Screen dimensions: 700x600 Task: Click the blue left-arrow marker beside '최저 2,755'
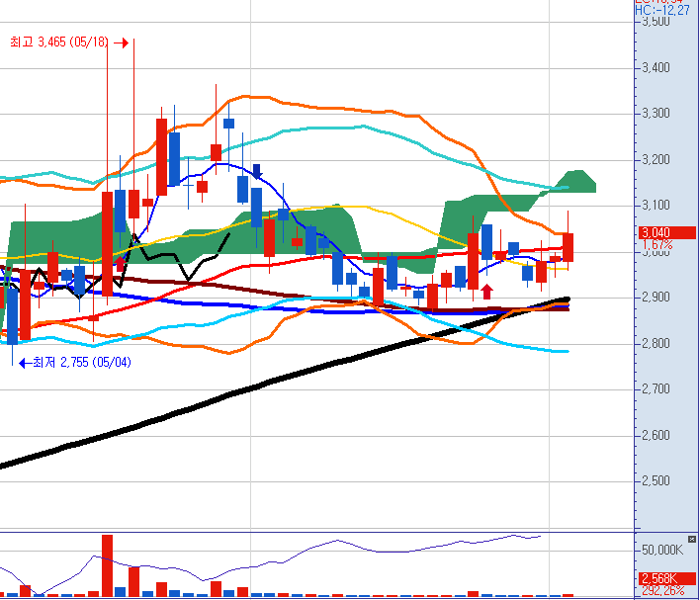click(25, 363)
